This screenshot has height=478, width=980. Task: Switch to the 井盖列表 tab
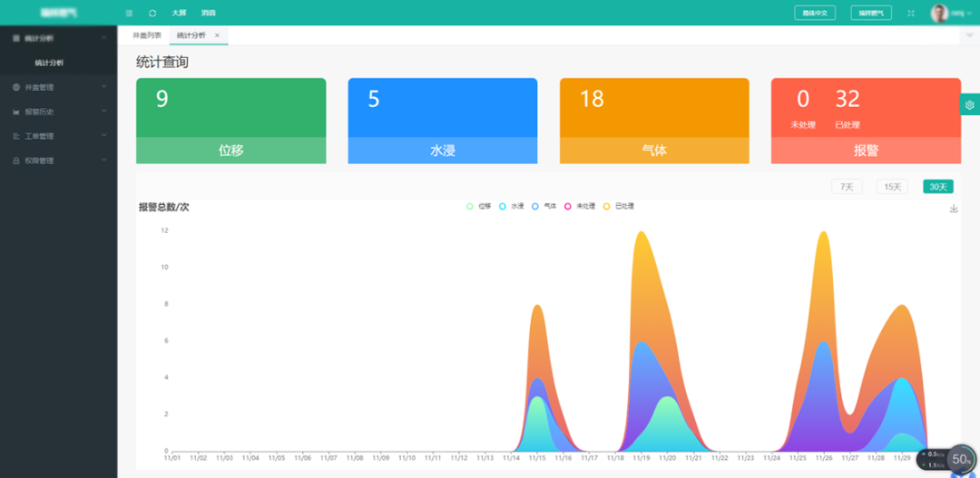point(147,35)
